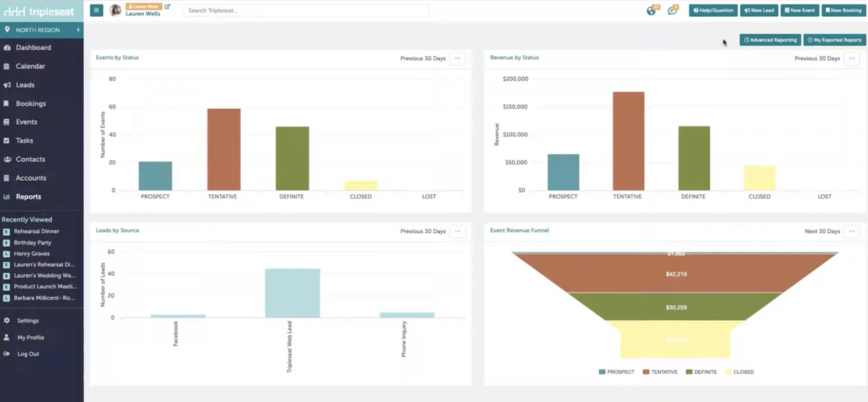Collapse the North Region sidebar chevron
Image resolution: width=868 pixels, height=402 pixels.
pyautogui.click(x=78, y=30)
